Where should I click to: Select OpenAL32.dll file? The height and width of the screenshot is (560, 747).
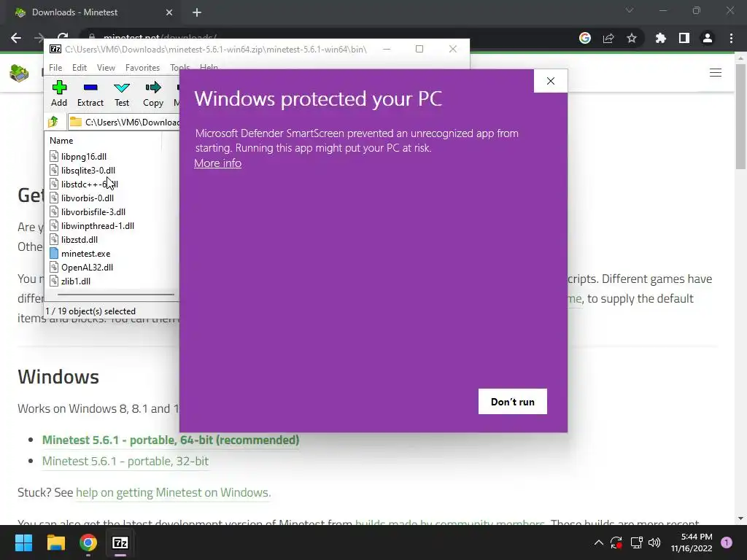pos(82,267)
